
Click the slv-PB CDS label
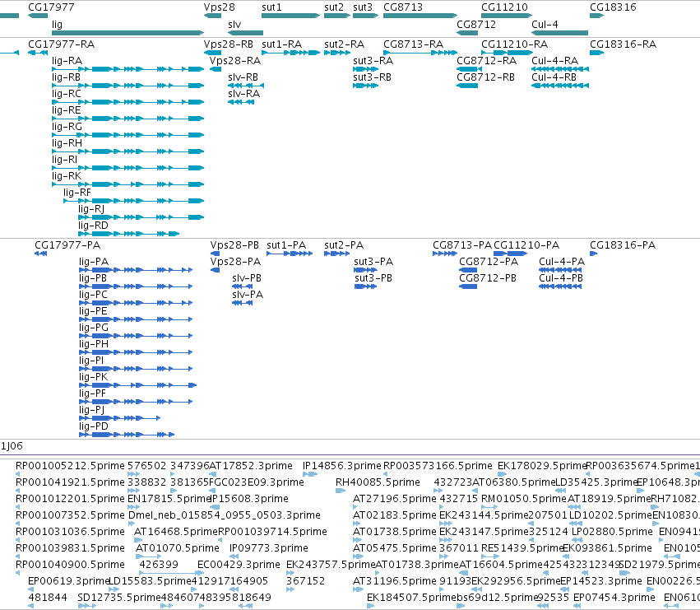click(247, 278)
